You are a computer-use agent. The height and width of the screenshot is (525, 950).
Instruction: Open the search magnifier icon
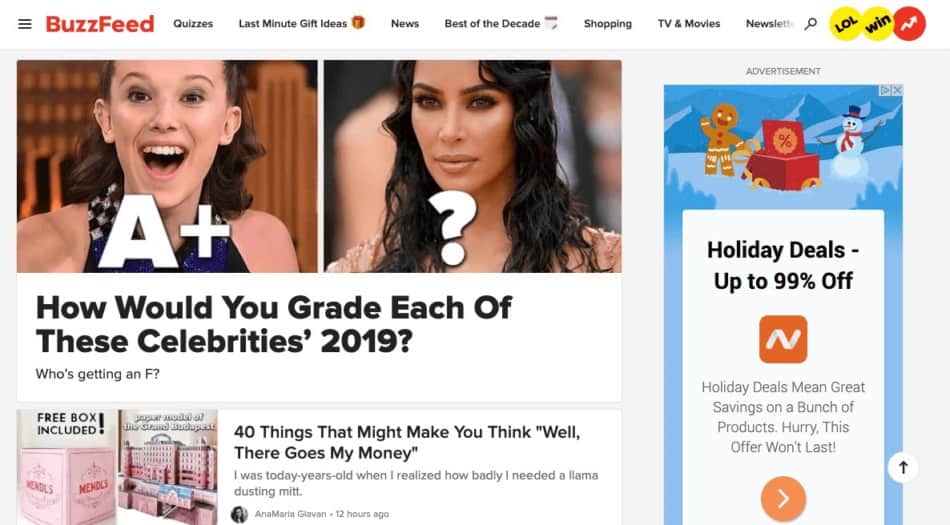tap(810, 24)
